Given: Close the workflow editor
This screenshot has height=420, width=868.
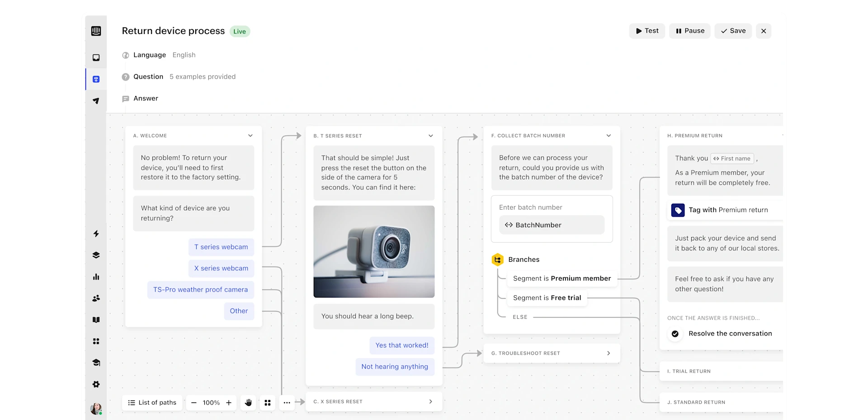Looking at the screenshot, I should coord(764,31).
